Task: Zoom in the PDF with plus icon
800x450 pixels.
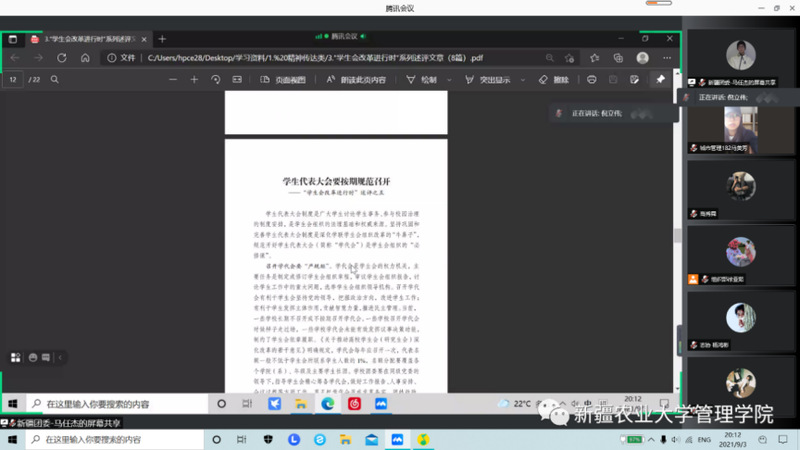Action: point(194,79)
